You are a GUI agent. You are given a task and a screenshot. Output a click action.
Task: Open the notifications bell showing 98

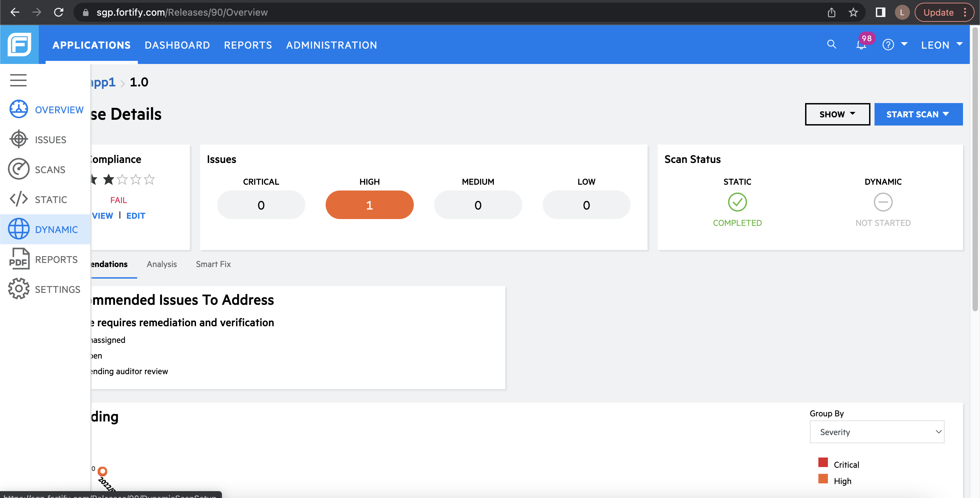click(x=861, y=46)
